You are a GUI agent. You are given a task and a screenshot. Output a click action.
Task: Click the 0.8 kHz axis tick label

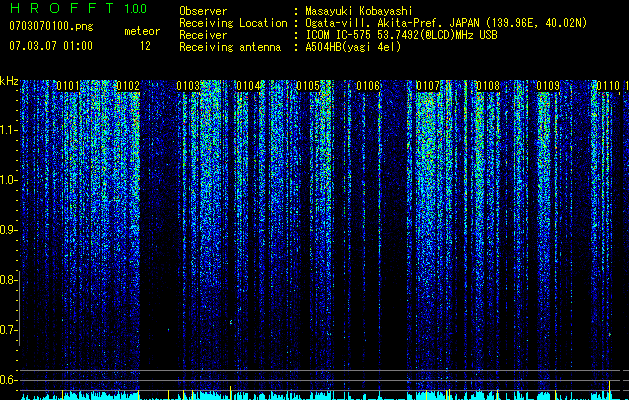[x=8, y=280]
